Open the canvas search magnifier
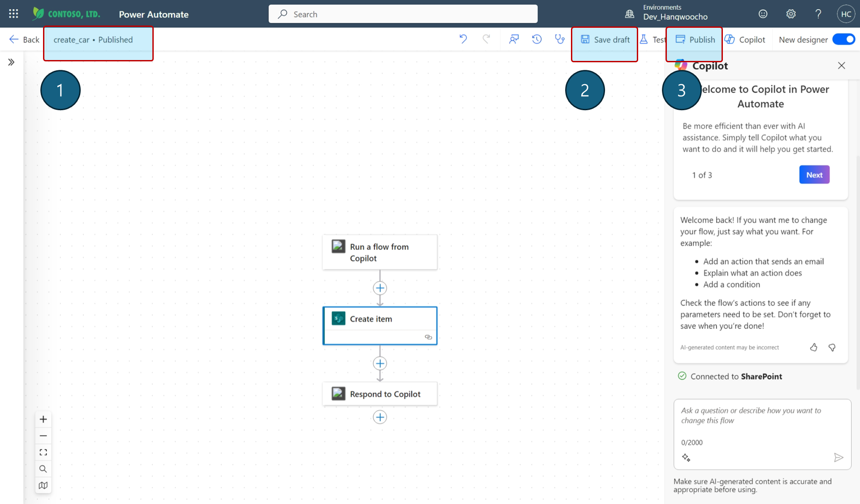The image size is (860, 504). (43, 469)
